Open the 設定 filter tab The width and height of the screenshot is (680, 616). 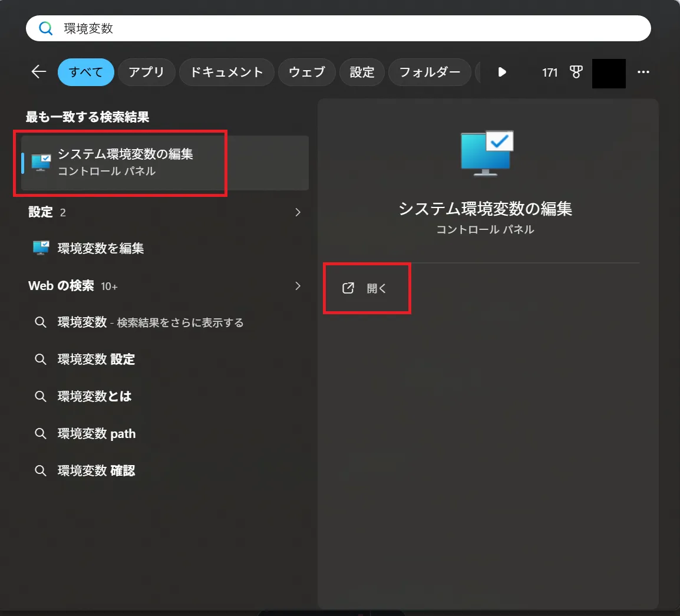point(362,72)
